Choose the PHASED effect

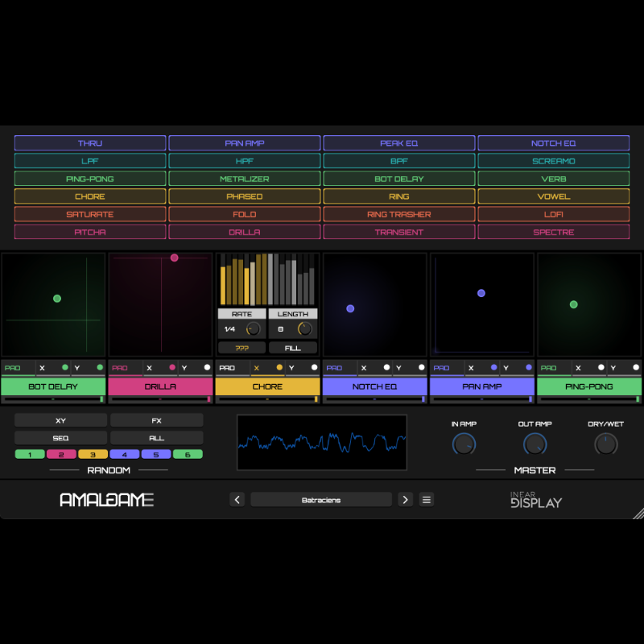coord(245,196)
